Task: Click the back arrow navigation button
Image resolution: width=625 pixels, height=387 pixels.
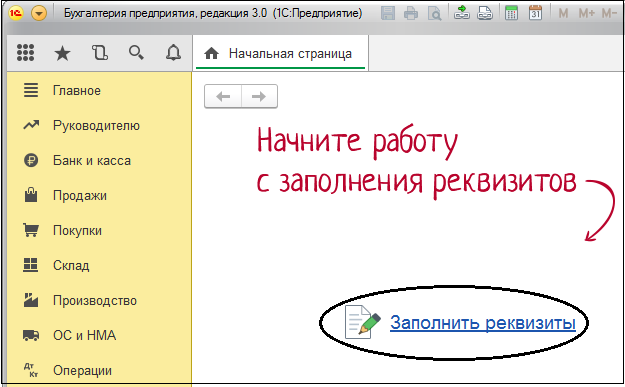Action: click(223, 96)
